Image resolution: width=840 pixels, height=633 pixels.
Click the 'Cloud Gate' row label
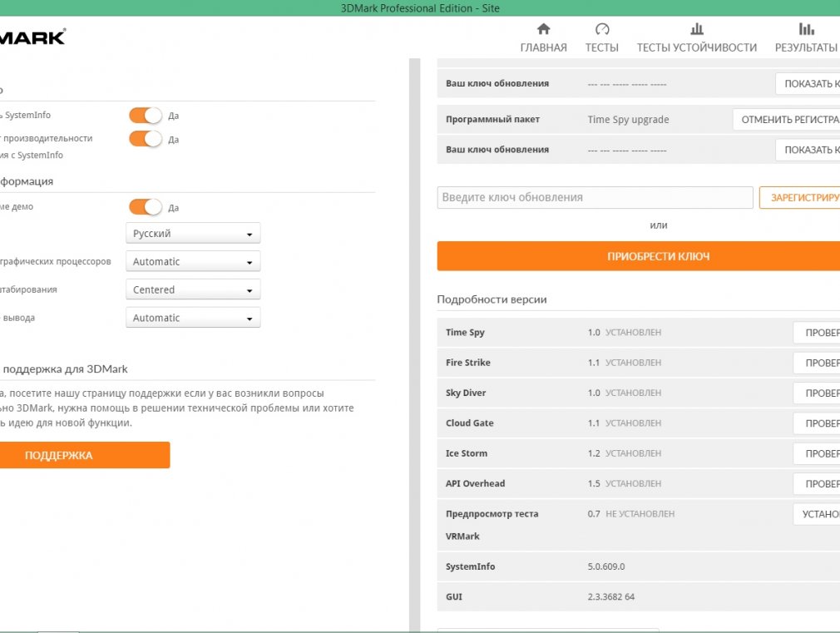click(469, 423)
